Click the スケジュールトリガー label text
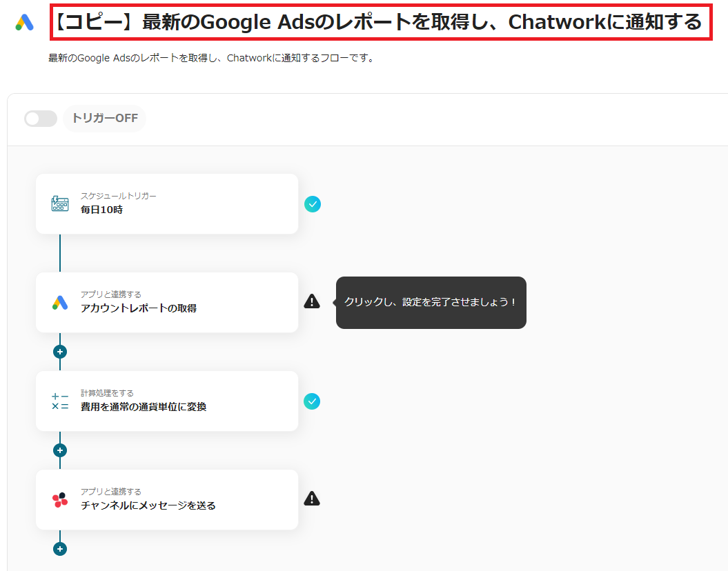Image resolution: width=728 pixels, height=571 pixels. point(119,196)
